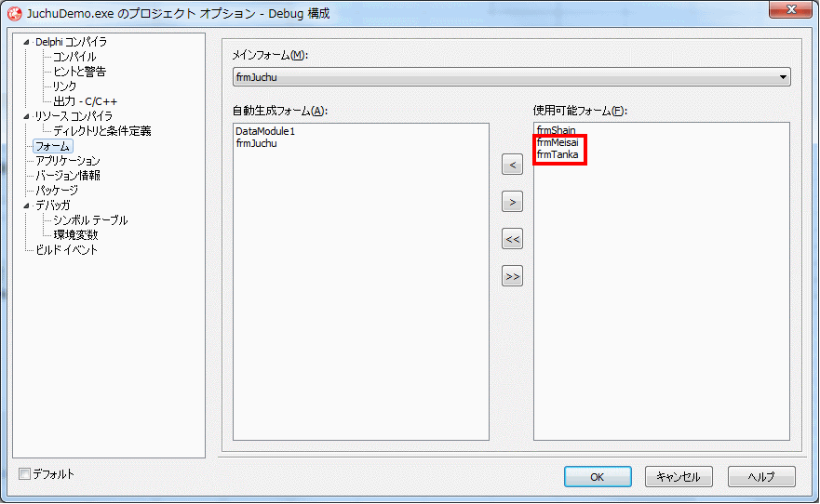
Task: Click the キャンセル button
Action: [679, 476]
